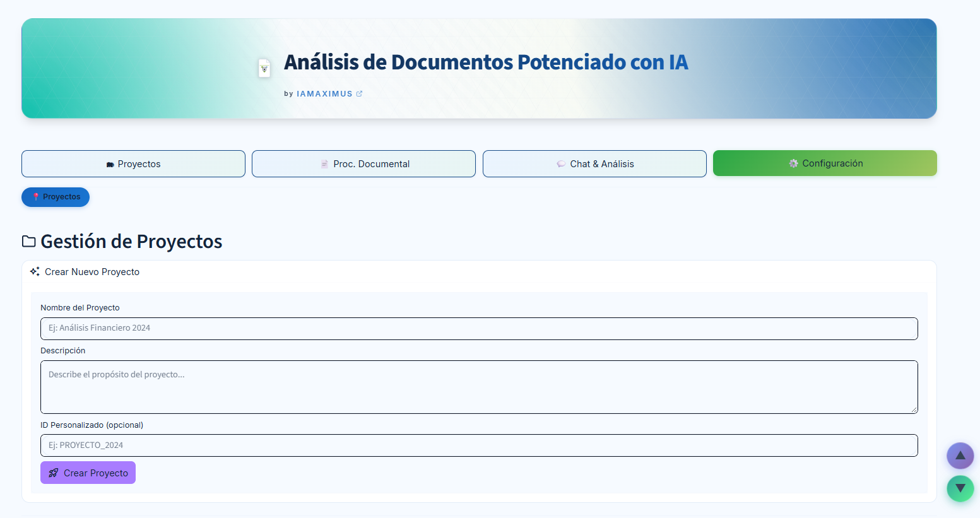Click the folder icon beside Gestión de Proyectos
980x518 pixels.
29,241
